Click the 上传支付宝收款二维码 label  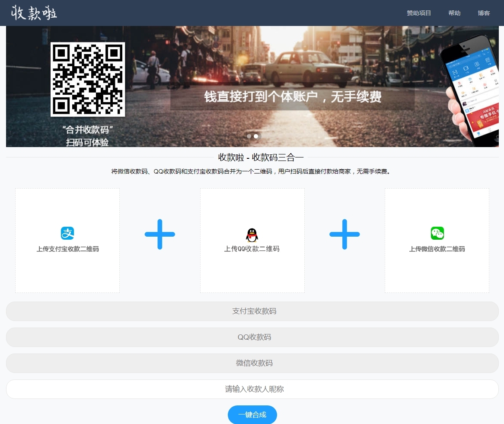(67, 249)
